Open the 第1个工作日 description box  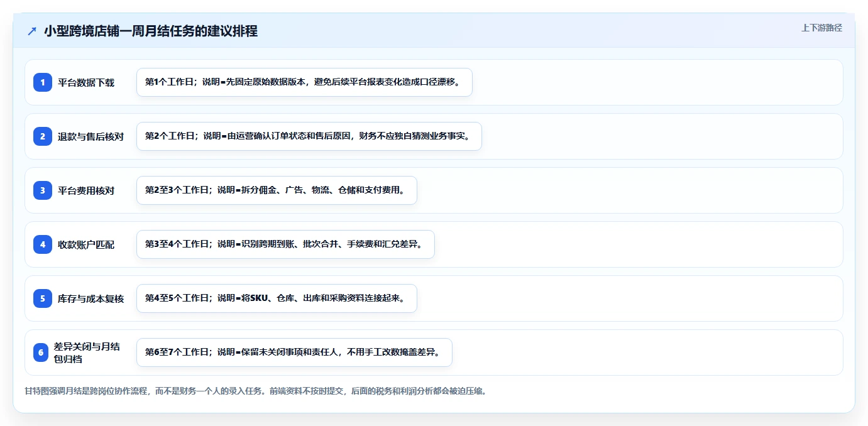point(304,82)
